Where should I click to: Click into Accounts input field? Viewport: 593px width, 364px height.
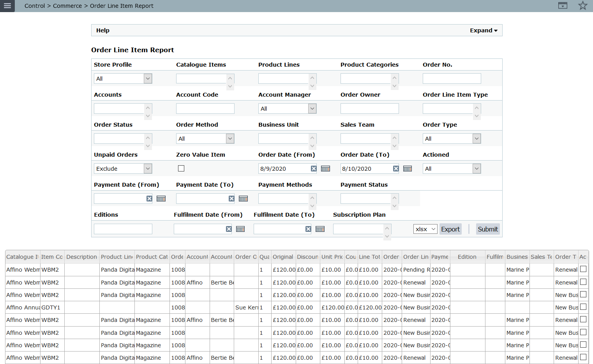click(x=119, y=108)
